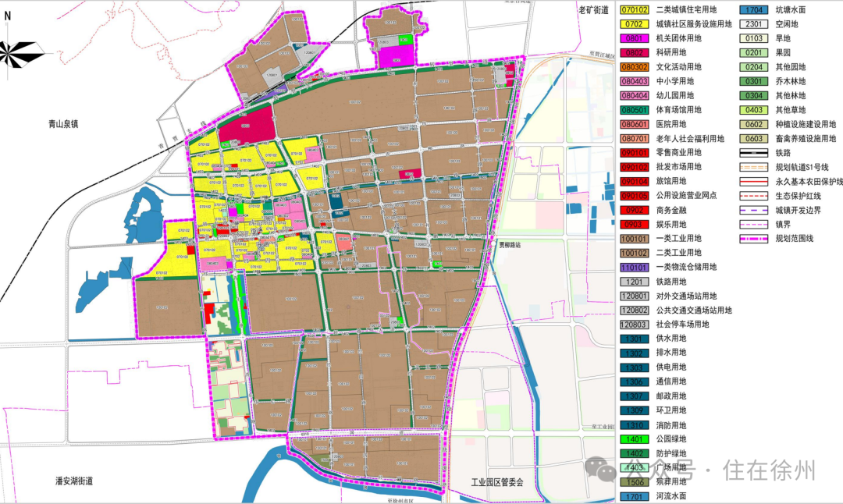
Task: Click the 通信用地 legend label
Action: pos(671,382)
